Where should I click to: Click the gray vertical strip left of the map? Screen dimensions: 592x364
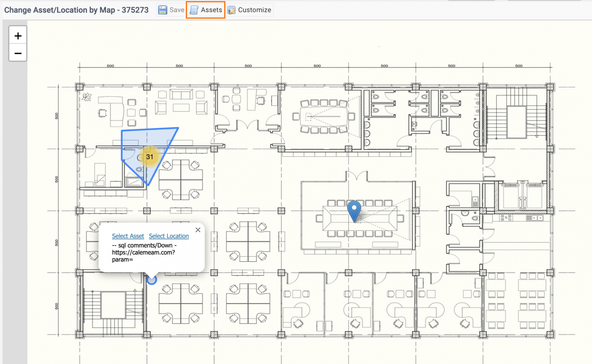pos(13,208)
